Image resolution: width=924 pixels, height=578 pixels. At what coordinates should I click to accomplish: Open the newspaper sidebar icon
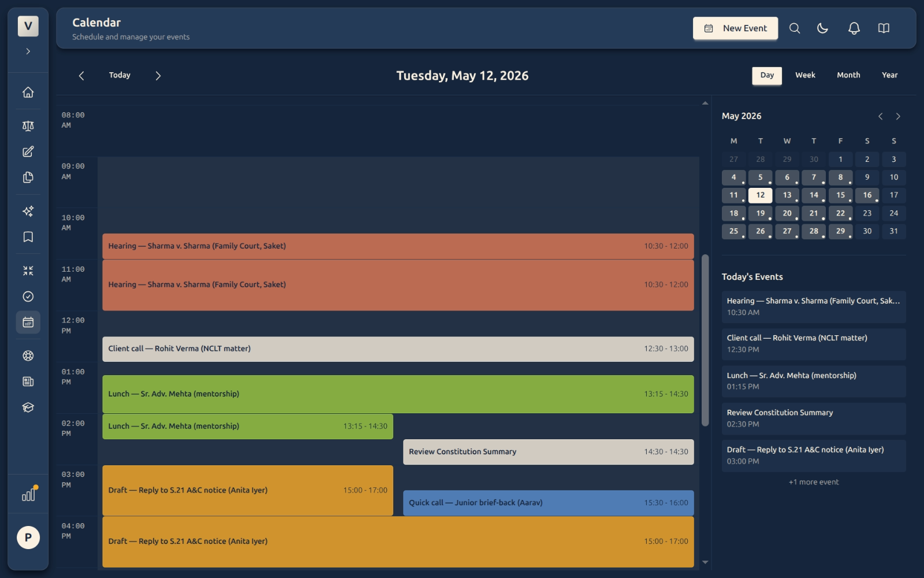28,381
